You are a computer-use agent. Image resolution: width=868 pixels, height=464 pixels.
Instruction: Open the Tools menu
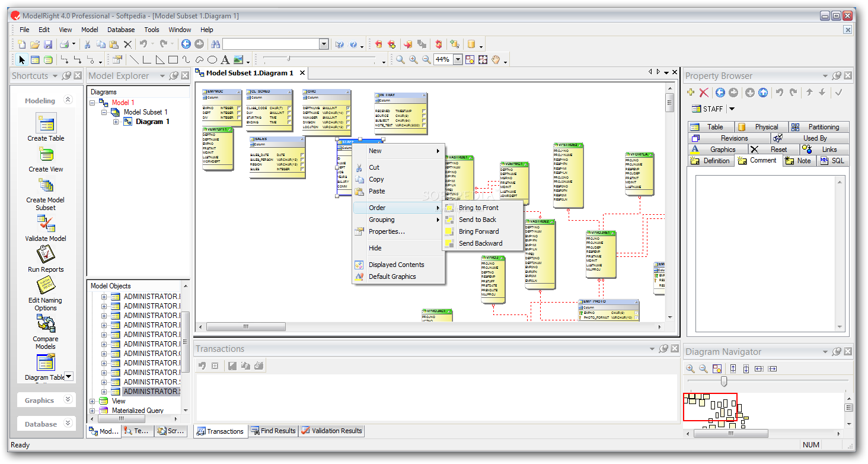click(x=152, y=30)
